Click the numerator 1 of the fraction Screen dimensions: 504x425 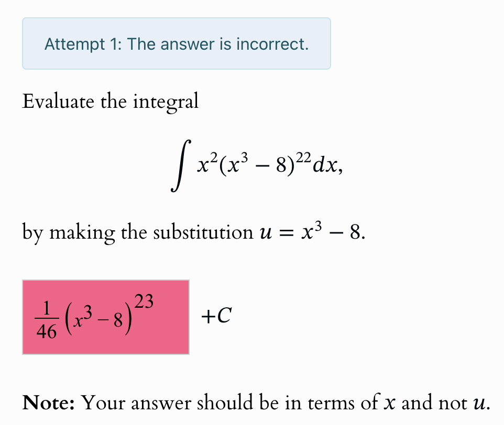pyautogui.click(x=47, y=308)
